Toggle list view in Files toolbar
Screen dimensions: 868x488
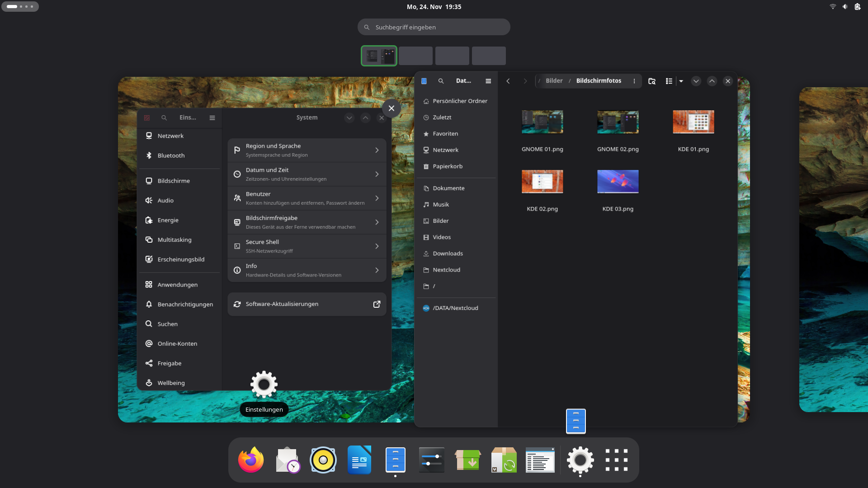coord(669,81)
